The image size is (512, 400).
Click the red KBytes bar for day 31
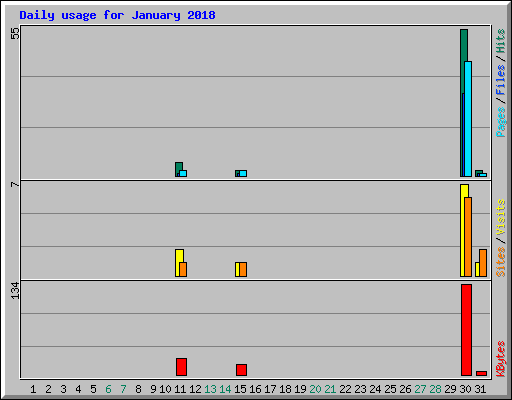pyautogui.click(x=481, y=373)
